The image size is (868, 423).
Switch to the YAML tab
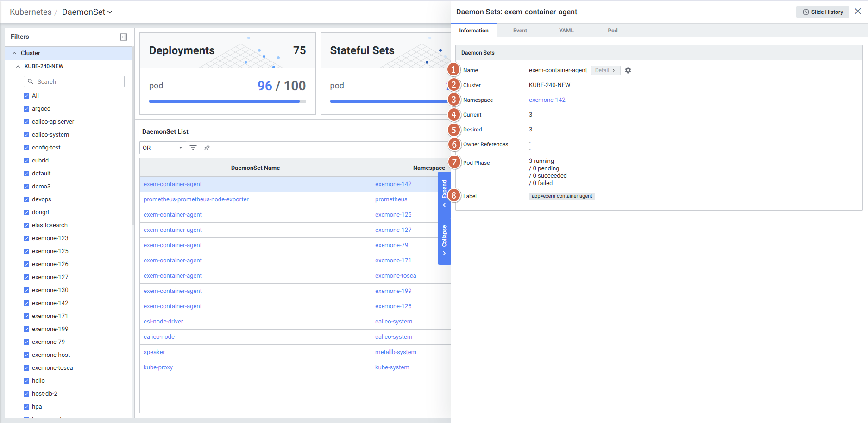[x=566, y=31]
